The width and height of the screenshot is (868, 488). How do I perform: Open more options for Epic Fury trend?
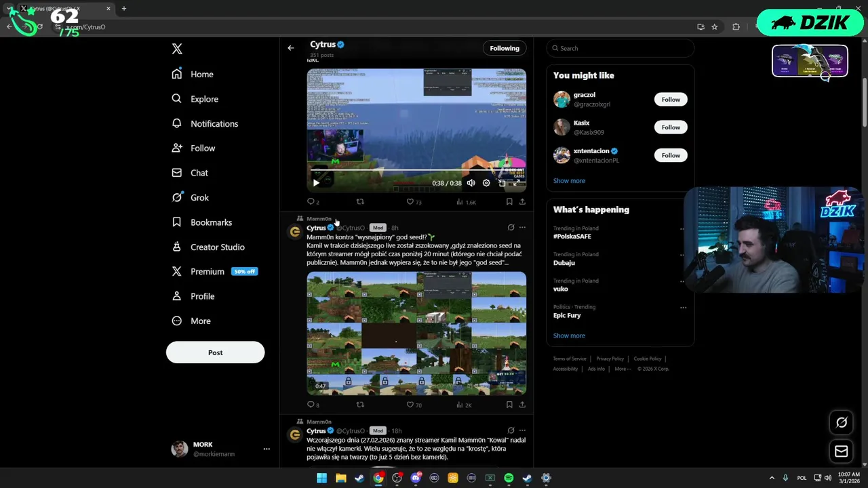[683, 308]
